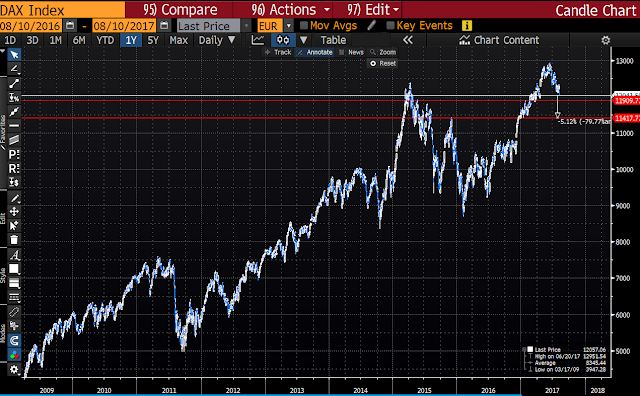Select the pencil edit tool
Image resolution: width=640 pixels, height=396 pixels.
tap(14, 198)
